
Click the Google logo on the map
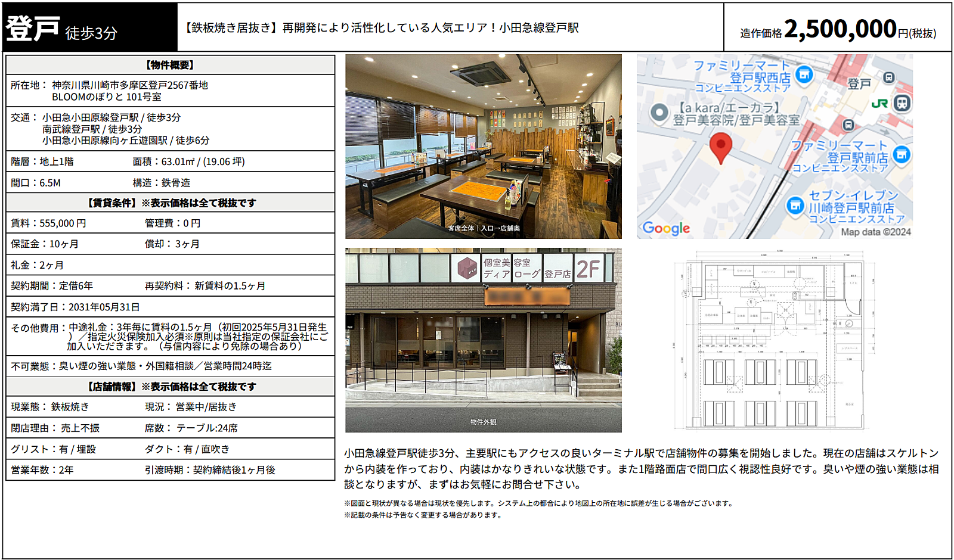(666, 228)
